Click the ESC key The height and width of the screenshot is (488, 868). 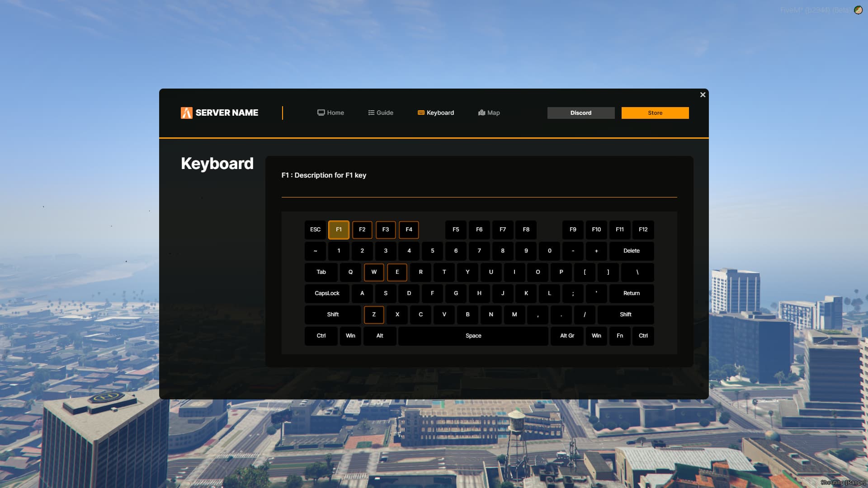[x=315, y=230]
